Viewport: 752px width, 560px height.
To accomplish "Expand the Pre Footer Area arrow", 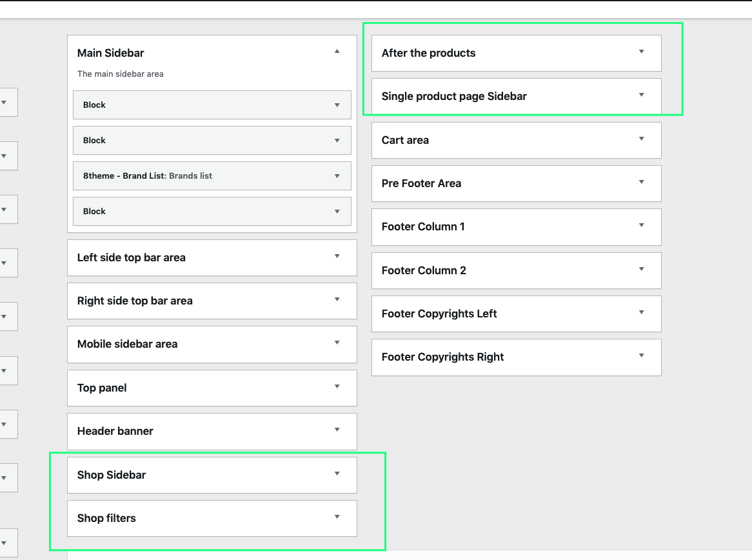I will [641, 182].
